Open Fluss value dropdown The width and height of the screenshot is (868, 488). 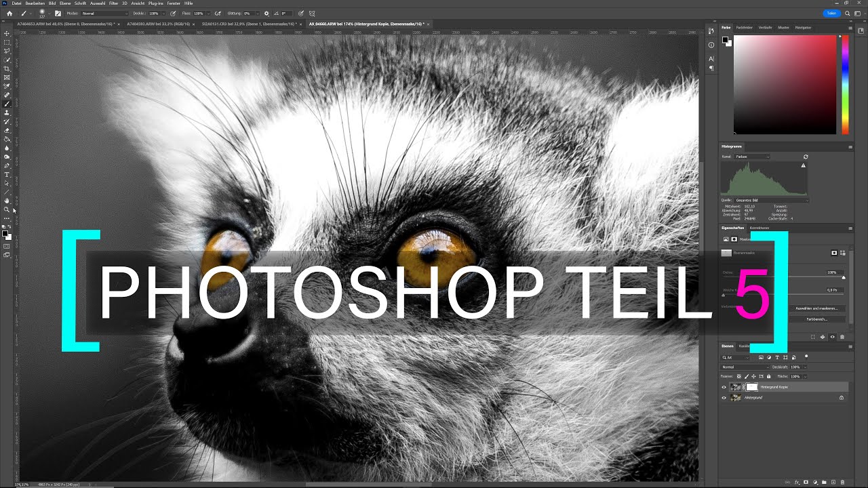pyautogui.click(x=208, y=14)
